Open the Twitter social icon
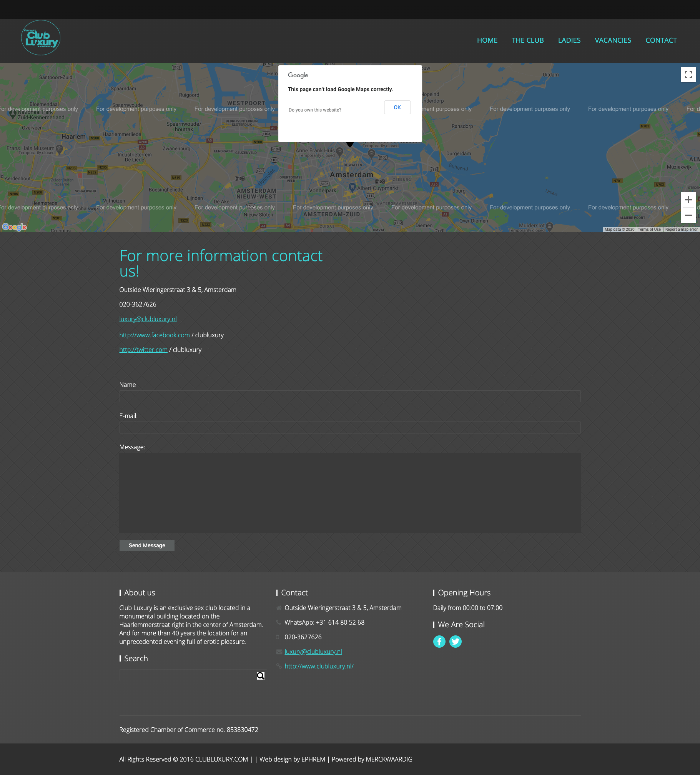 pyautogui.click(x=455, y=642)
